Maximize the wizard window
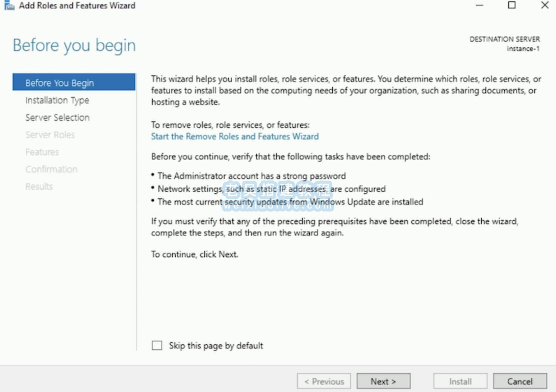This screenshot has height=392, width=556. (x=512, y=5)
